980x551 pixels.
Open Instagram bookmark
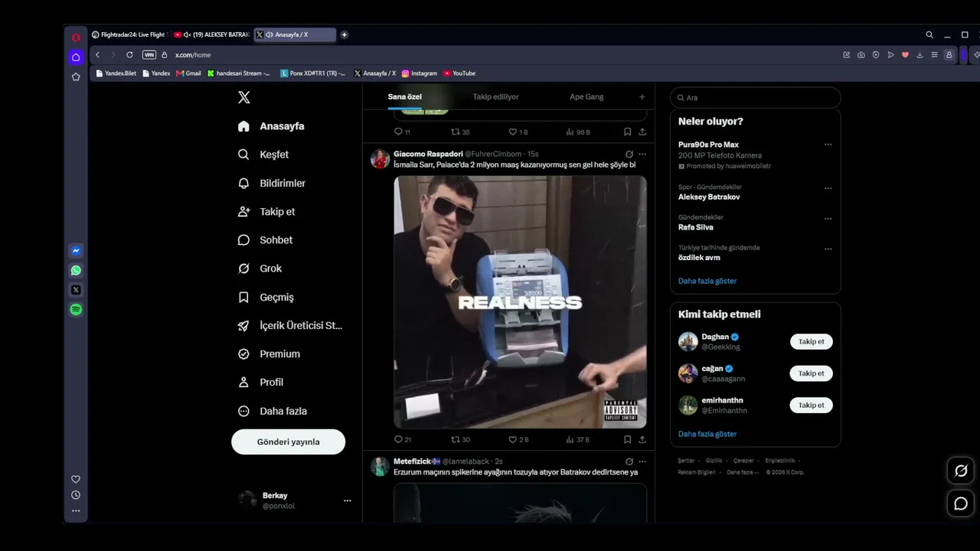(x=420, y=73)
